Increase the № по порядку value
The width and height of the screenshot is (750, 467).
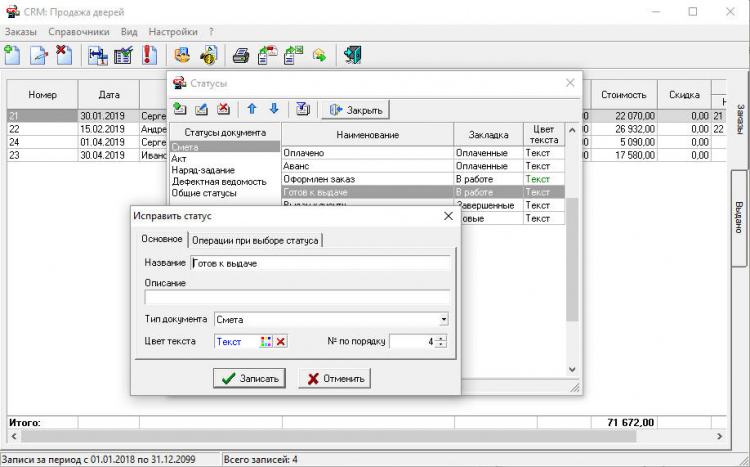(441, 338)
